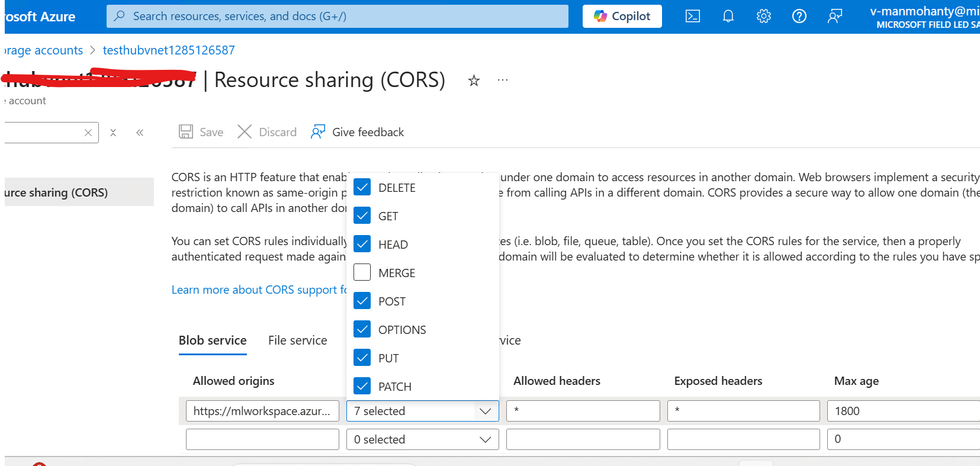980x466 pixels.
Task: Switch to the File service tab
Action: coord(298,340)
